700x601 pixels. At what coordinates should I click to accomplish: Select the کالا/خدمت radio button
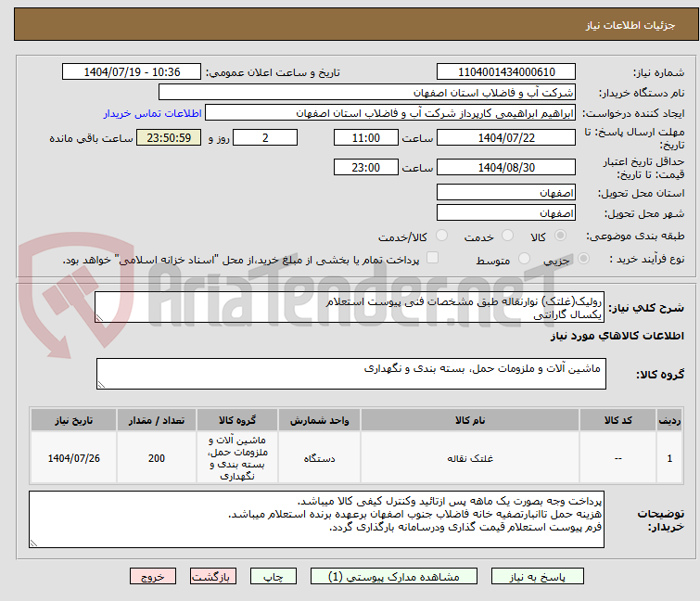[x=441, y=236]
